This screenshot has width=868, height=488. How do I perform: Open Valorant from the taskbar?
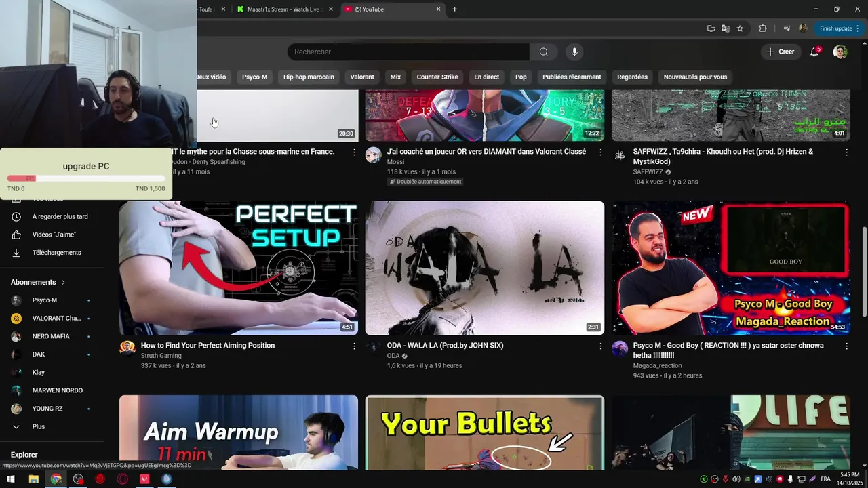pos(144,479)
